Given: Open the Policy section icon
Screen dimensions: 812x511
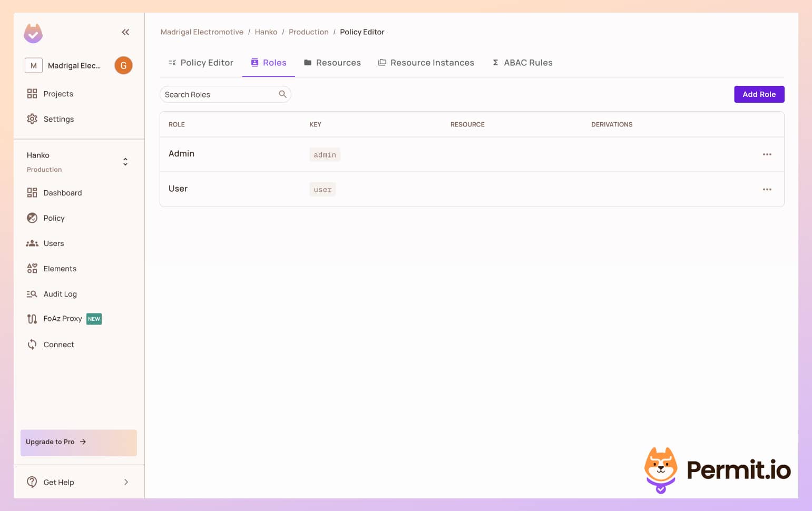Looking at the screenshot, I should [32, 218].
